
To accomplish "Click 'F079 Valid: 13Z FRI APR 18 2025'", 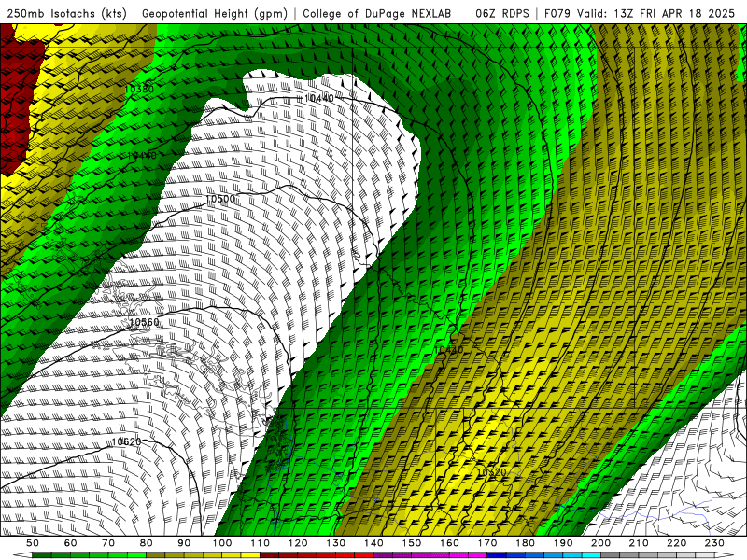I will (640, 13).
